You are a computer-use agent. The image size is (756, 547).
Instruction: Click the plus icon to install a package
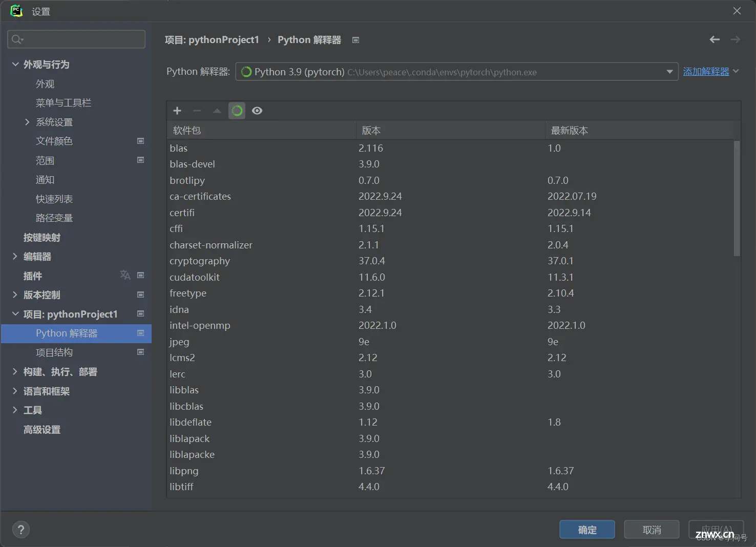click(177, 111)
